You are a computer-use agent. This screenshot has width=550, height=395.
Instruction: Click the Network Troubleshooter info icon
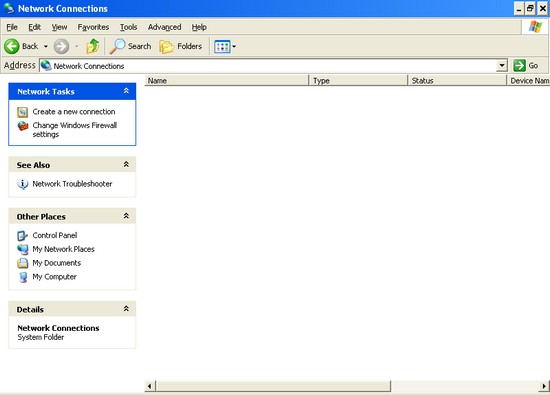point(23,184)
